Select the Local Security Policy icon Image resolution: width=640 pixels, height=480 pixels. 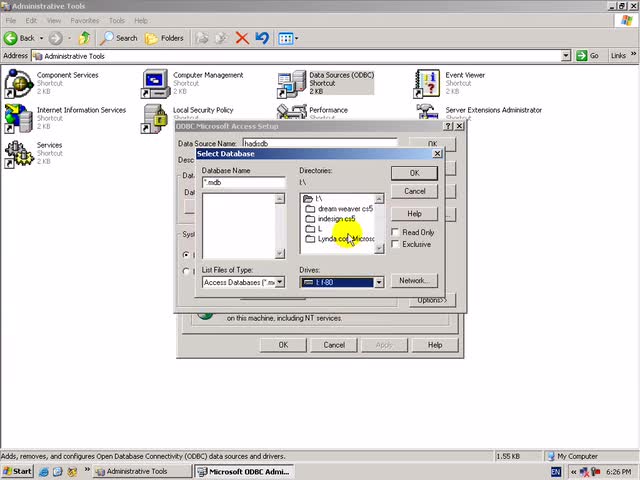pos(155,119)
